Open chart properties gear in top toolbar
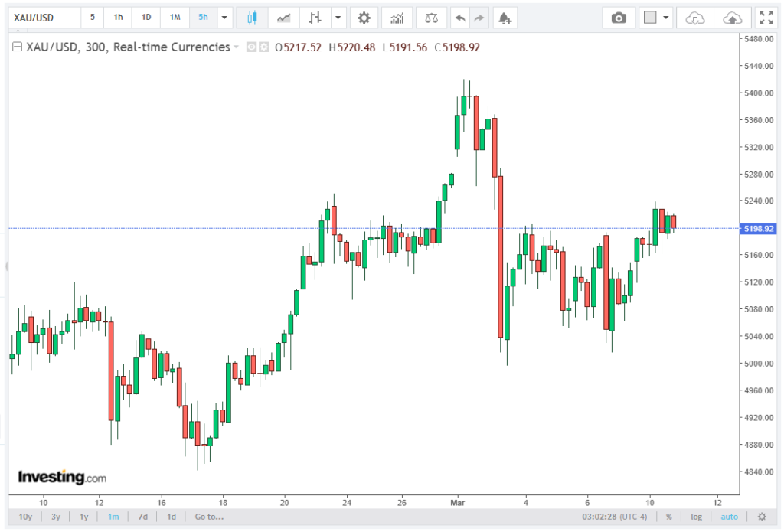784x532 pixels. coord(364,18)
